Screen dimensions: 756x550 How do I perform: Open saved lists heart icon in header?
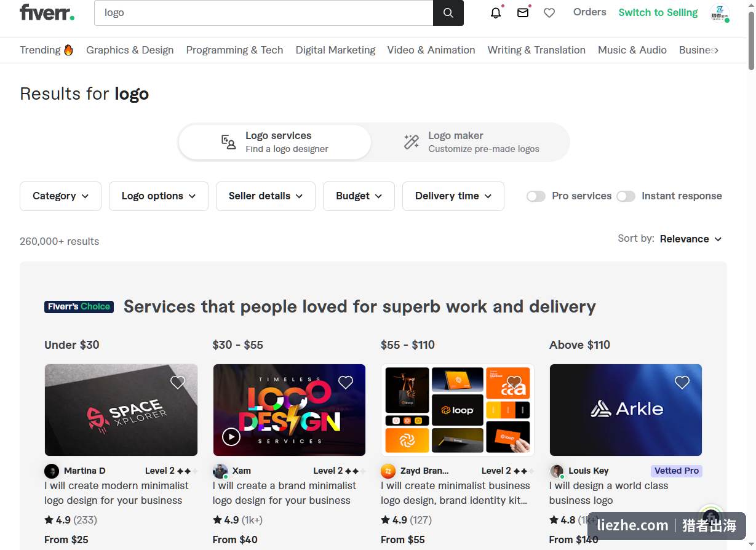tap(549, 13)
